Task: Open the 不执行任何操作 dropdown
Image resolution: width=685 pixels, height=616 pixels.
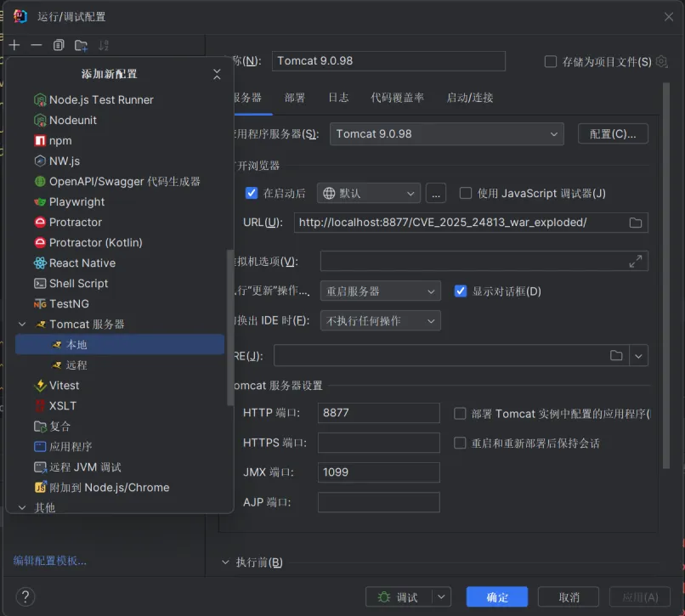Action: 380,320
